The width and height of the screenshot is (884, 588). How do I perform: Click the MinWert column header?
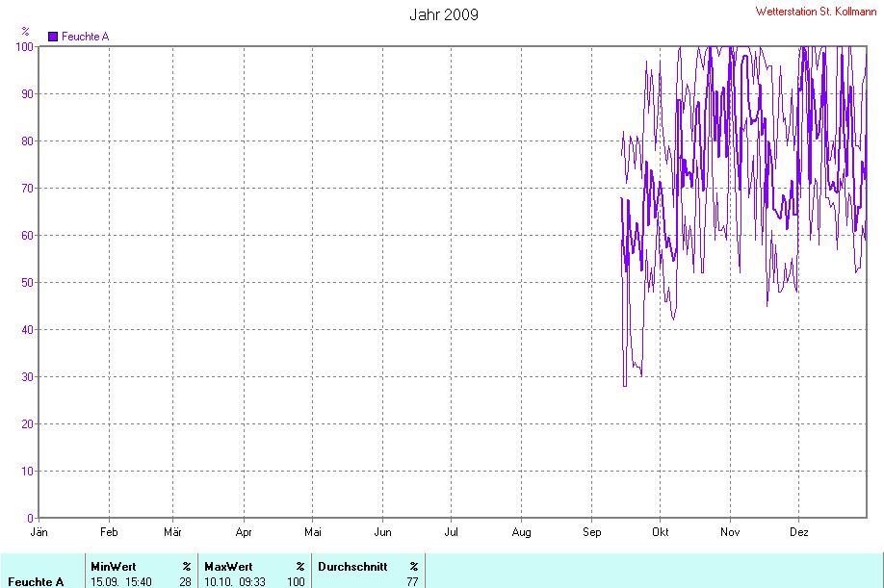pyautogui.click(x=114, y=567)
